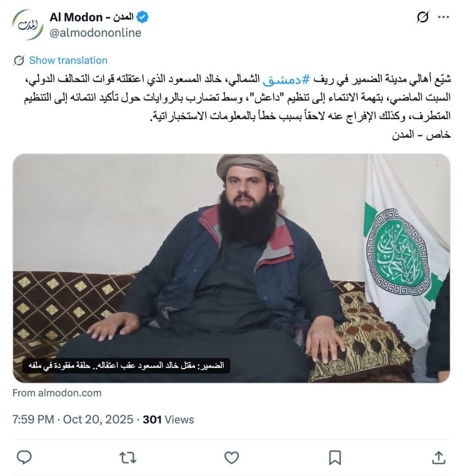Image resolution: width=463 pixels, height=476 pixels.
Task: Click the Show translation link
Action: pyautogui.click(x=68, y=60)
